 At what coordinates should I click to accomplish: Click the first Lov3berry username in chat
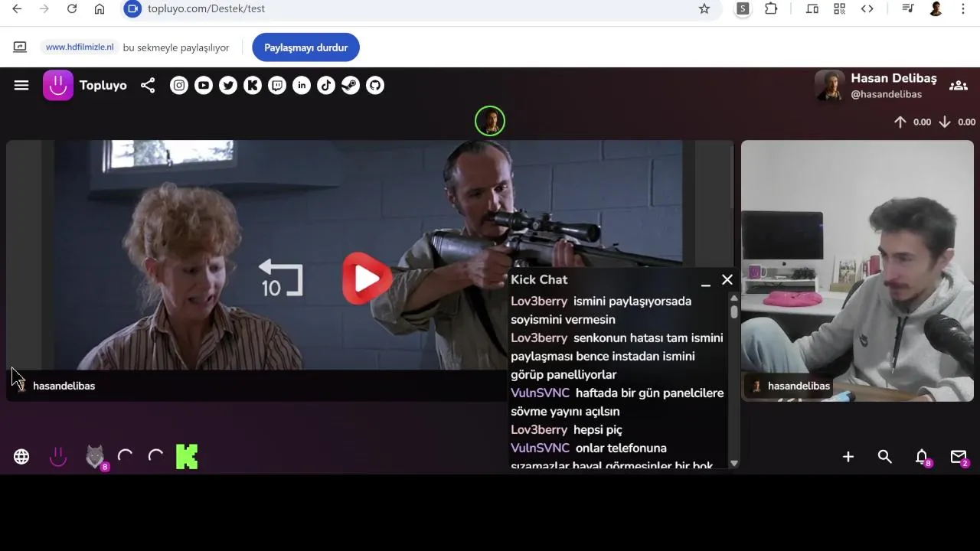[539, 302]
